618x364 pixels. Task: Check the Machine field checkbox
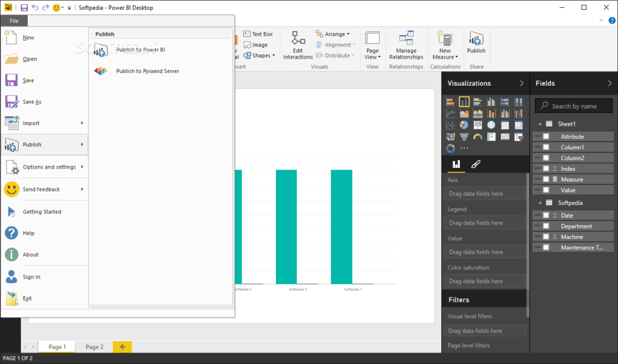545,236
